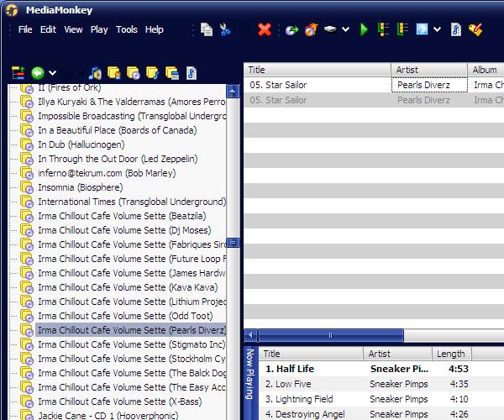Click the Copy icon in the toolbar
This screenshot has height=420, width=504.
[x=207, y=29]
